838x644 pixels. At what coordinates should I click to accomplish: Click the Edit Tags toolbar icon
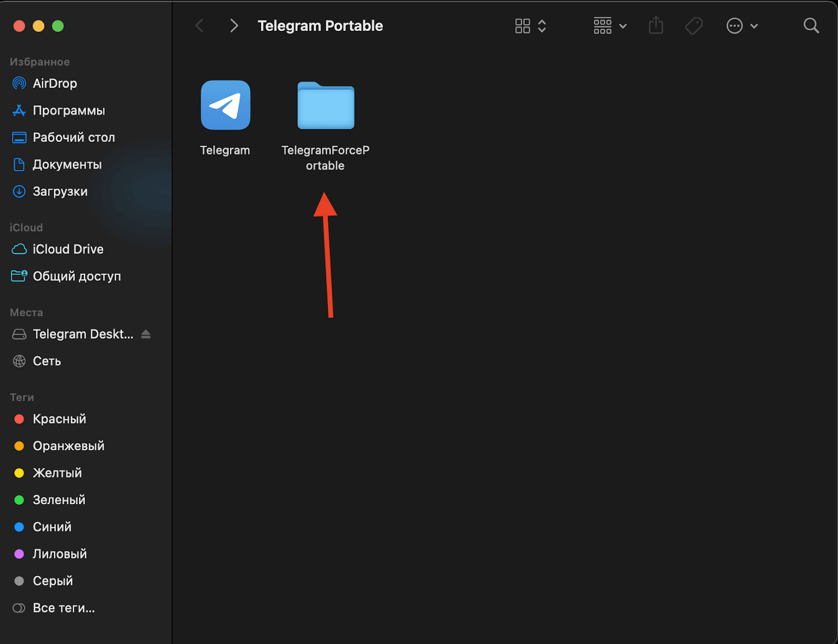(x=694, y=26)
